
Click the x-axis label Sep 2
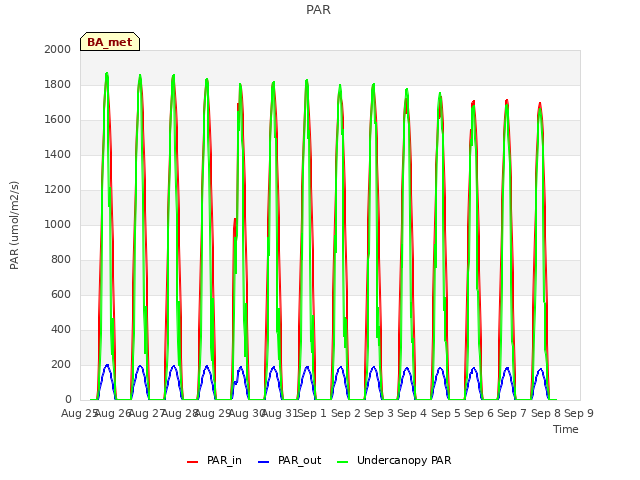pyautogui.click(x=346, y=413)
